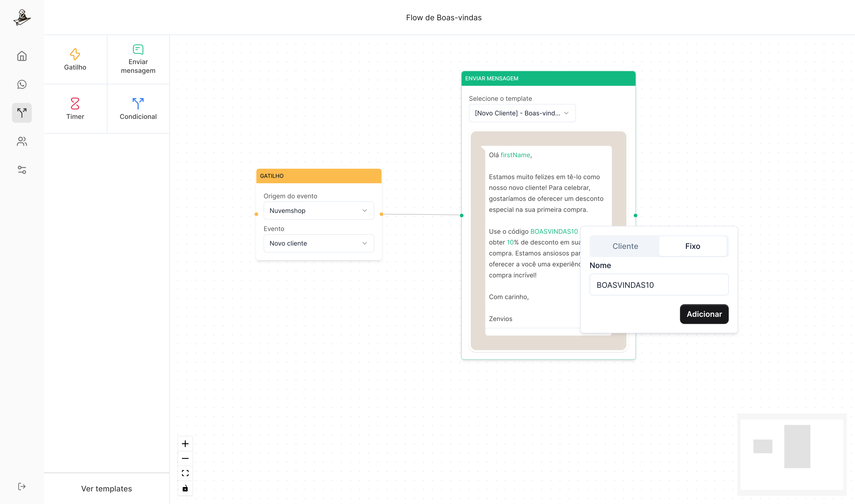
Task: Open the Origem do evento dropdown
Action: click(318, 211)
